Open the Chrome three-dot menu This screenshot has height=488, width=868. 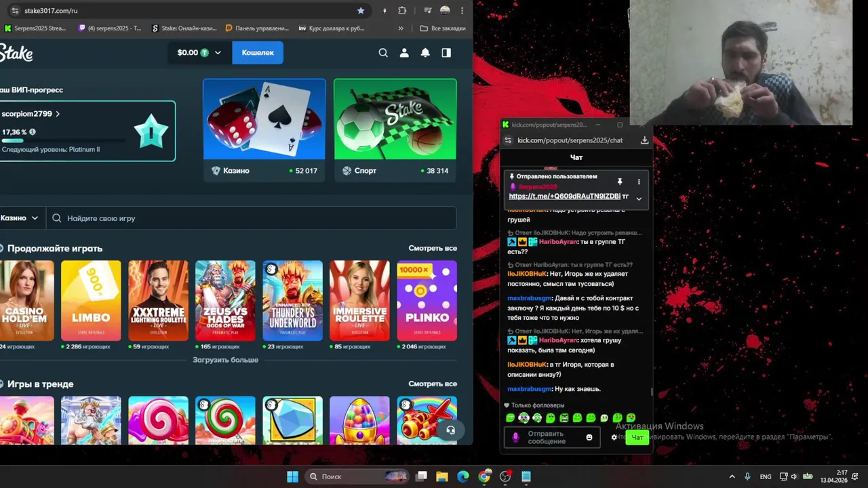(x=462, y=11)
